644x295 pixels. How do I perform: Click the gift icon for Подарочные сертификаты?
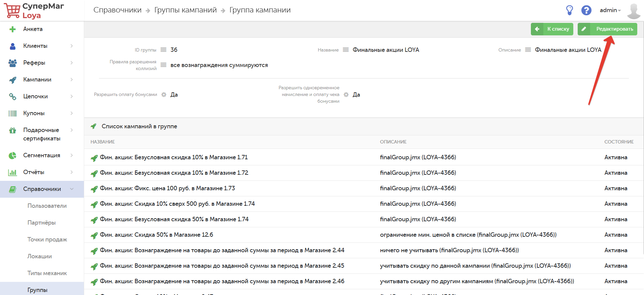point(12,130)
